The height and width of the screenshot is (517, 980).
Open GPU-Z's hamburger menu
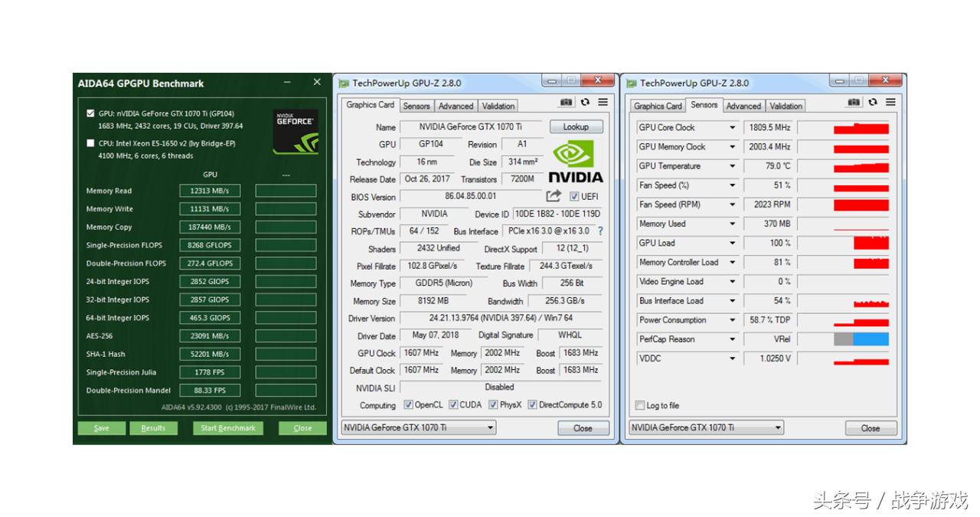point(602,102)
